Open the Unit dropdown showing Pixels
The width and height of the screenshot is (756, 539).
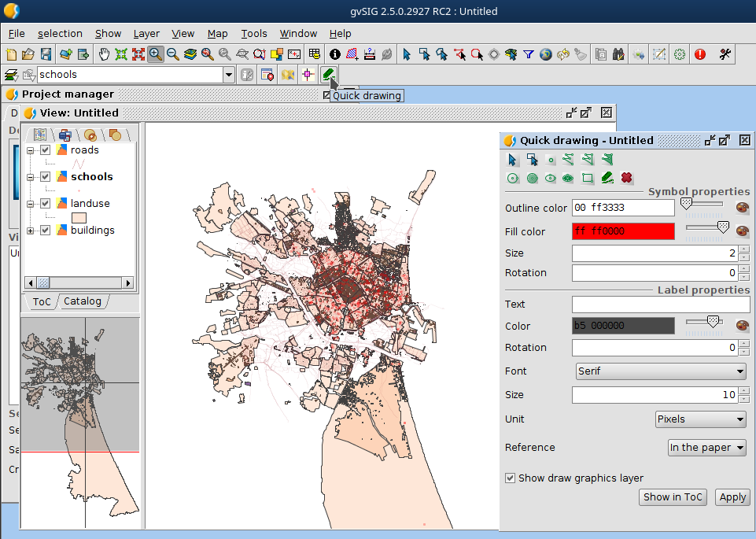(x=700, y=419)
